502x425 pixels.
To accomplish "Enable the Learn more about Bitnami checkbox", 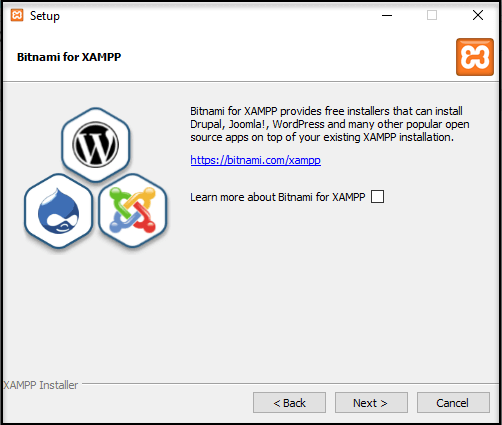I will click(x=377, y=197).
